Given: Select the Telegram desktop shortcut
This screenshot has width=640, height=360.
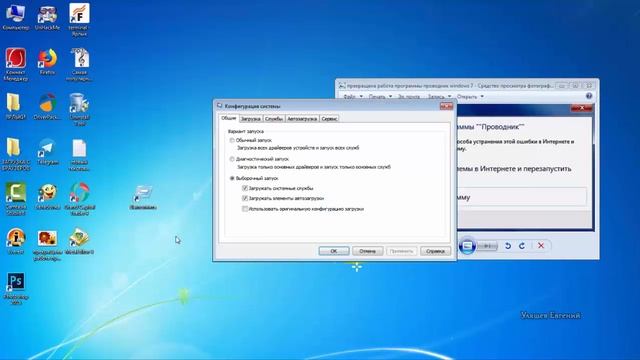Looking at the screenshot, I should [47, 151].
